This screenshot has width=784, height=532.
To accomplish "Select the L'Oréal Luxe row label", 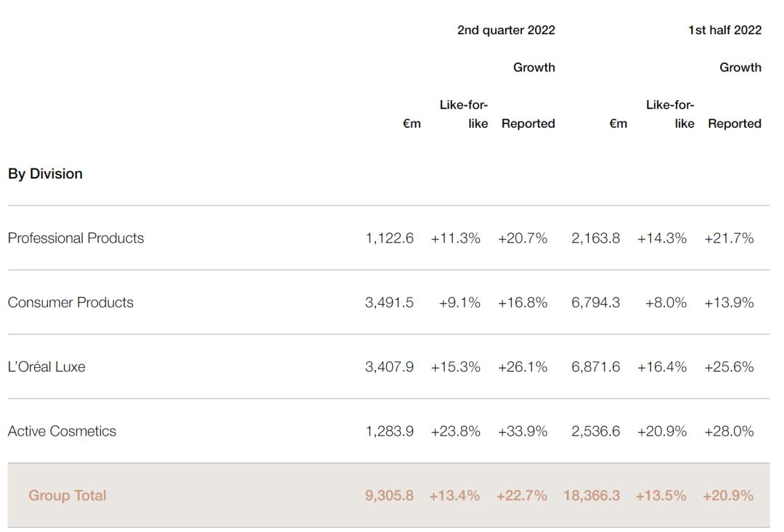I will (46, 367).
